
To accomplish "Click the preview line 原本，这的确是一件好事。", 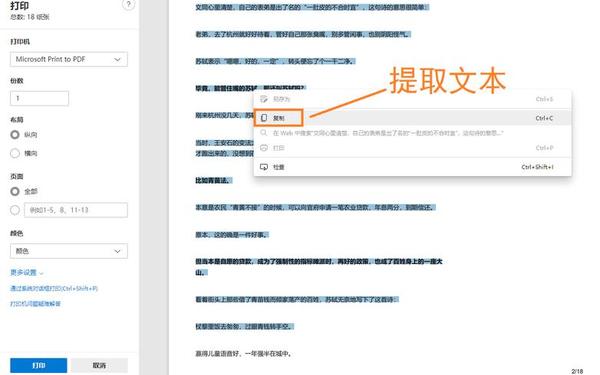I will [232, 235].
